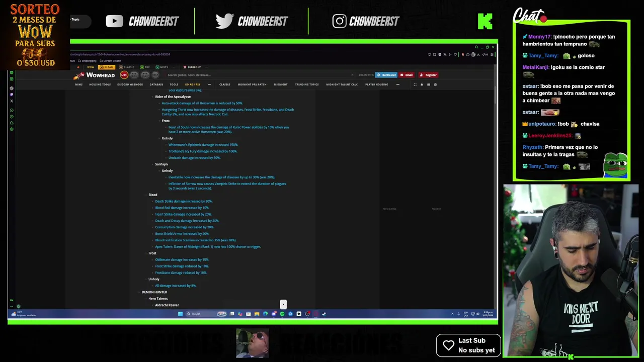The height and width of the screenshot is (362, 644).
Task: Click the Death Strike damage increased line
Action: [184, 201]
